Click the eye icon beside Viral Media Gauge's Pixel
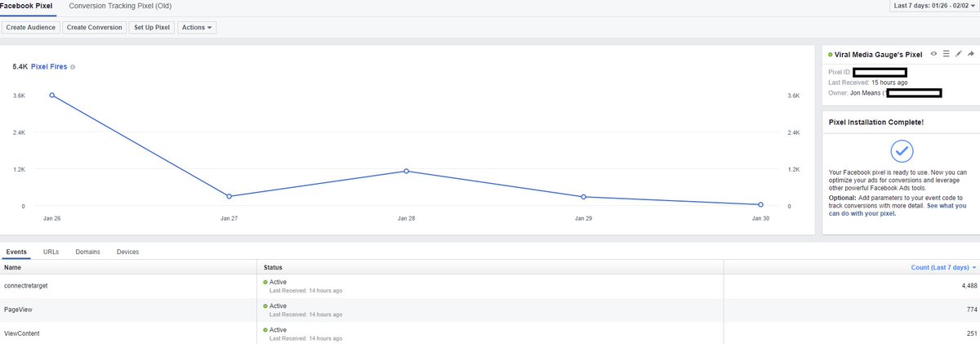The width and height of the screenshot is (980, 344). (x=933, y=54)
